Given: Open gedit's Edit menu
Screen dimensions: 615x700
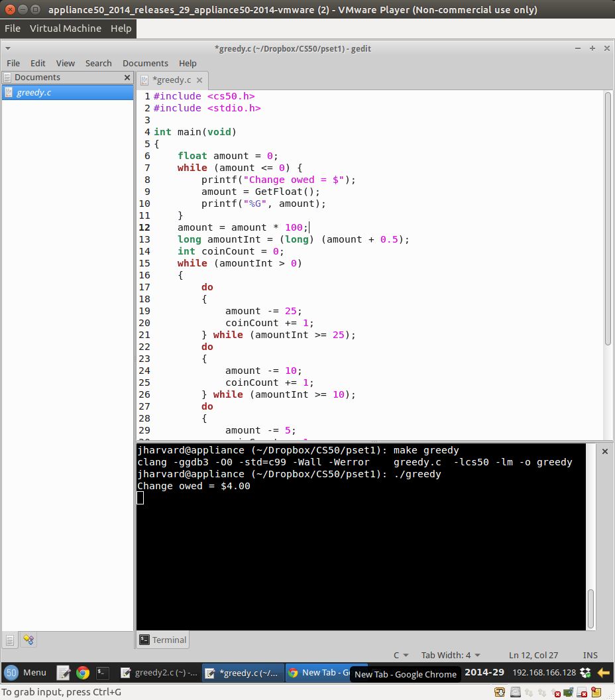Looking at the screenshot, I should (x=38, y=63).
